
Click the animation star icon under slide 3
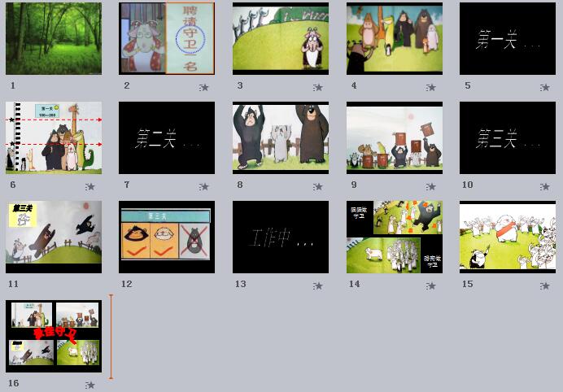pyautogui.click(x=317, y=87)
